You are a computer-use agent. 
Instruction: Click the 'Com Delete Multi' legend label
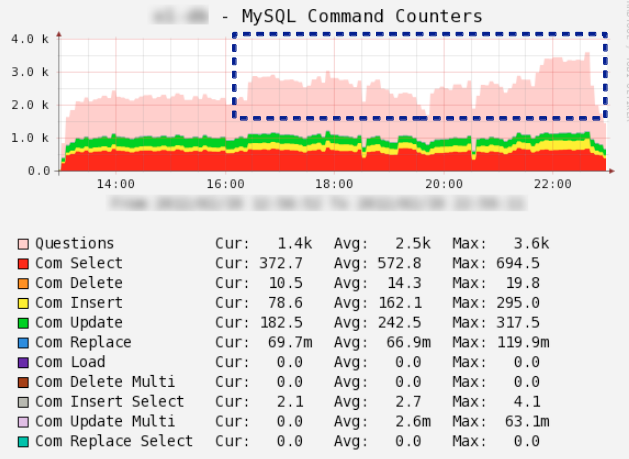(105, 382)
